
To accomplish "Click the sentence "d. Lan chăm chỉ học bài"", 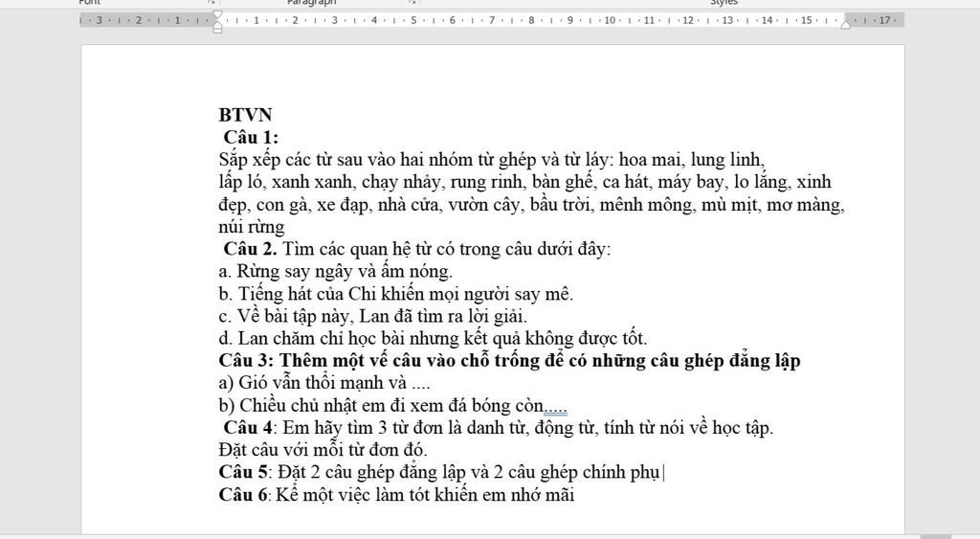I will pyautogui.click(x=434, y=338).
